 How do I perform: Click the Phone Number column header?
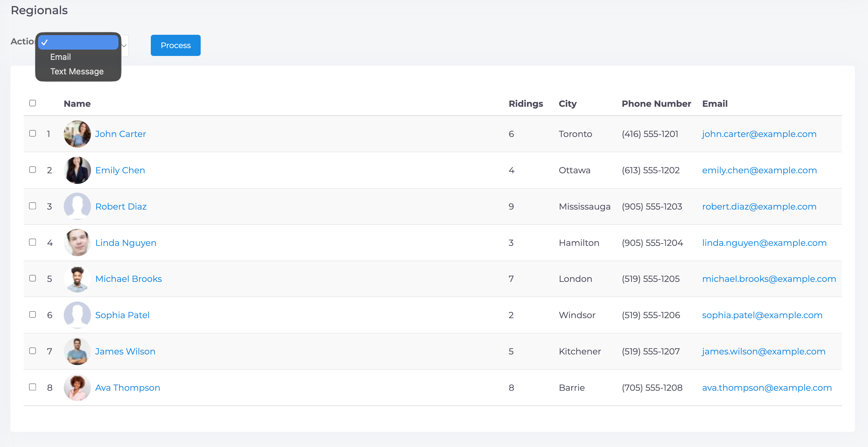click(x=656, y=103)
